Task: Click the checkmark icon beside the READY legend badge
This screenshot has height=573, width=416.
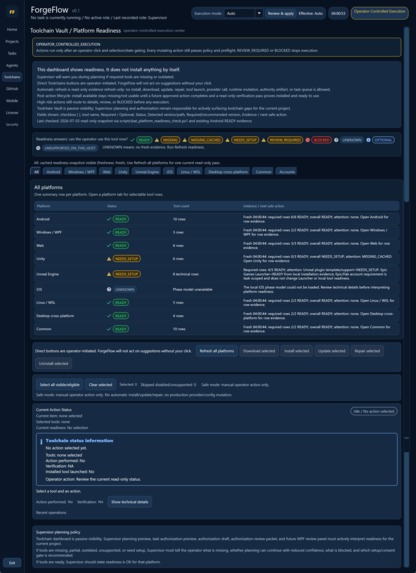Action: [x=132, y=140]
